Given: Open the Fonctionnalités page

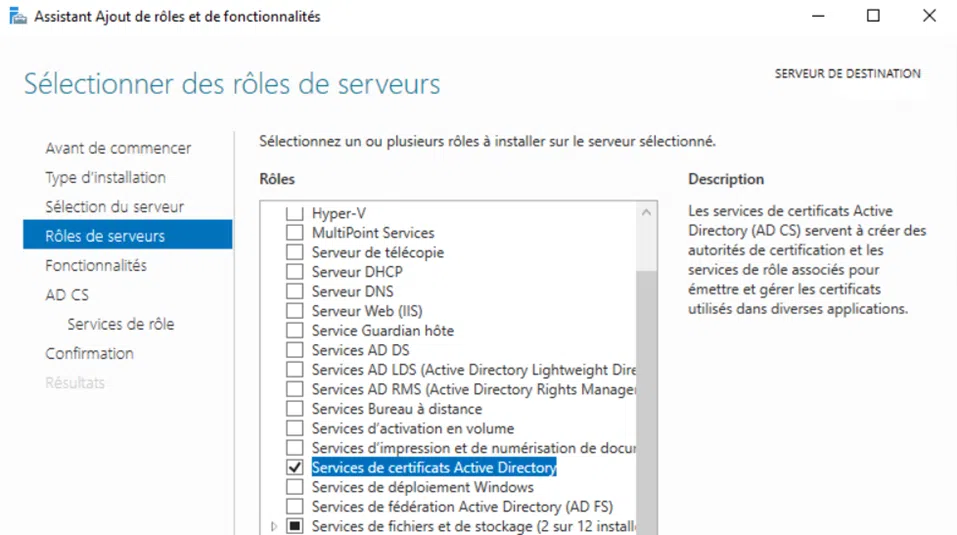Looking at the screenshot, I should tap(96, 265).
